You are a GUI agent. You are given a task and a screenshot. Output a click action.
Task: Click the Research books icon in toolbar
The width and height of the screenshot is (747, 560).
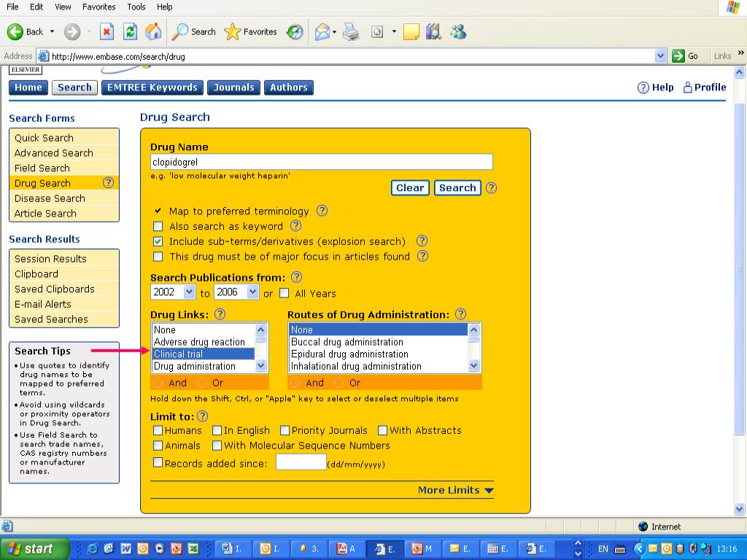pyautogui.click(x=433, y=32)
